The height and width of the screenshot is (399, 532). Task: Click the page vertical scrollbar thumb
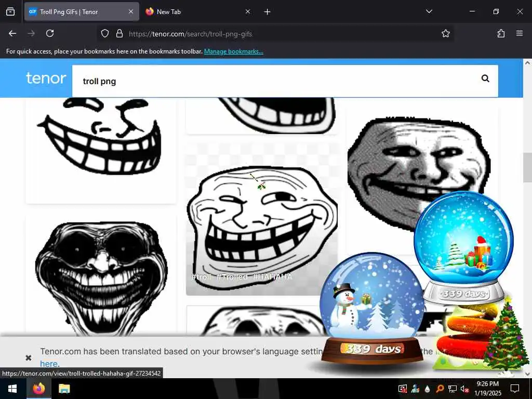click(x=527, y=168)
